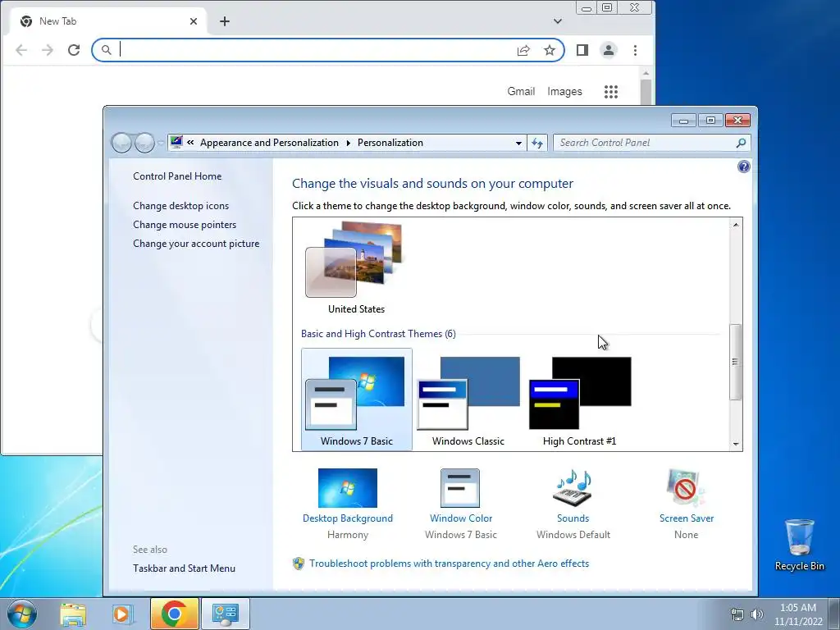The width and height of the screenshot is (840, 630).
Task: Click Basic and High Contrast Themes heading
Action: coord(378,334)
